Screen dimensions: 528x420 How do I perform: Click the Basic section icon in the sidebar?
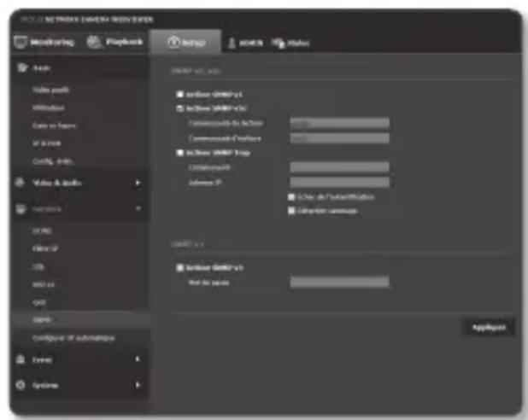[22, 68]
